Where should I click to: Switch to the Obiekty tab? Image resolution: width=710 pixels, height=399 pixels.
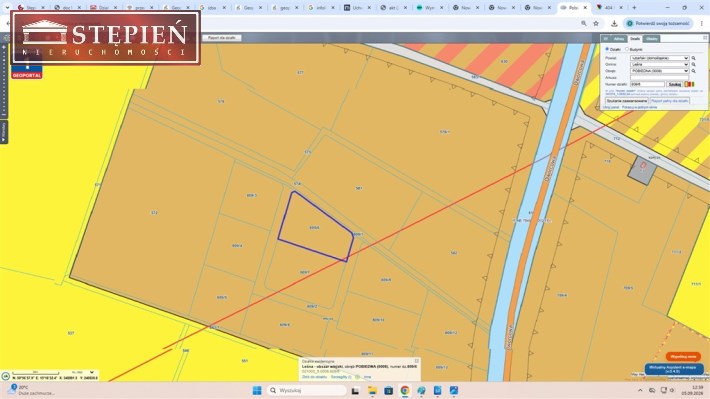652,39
